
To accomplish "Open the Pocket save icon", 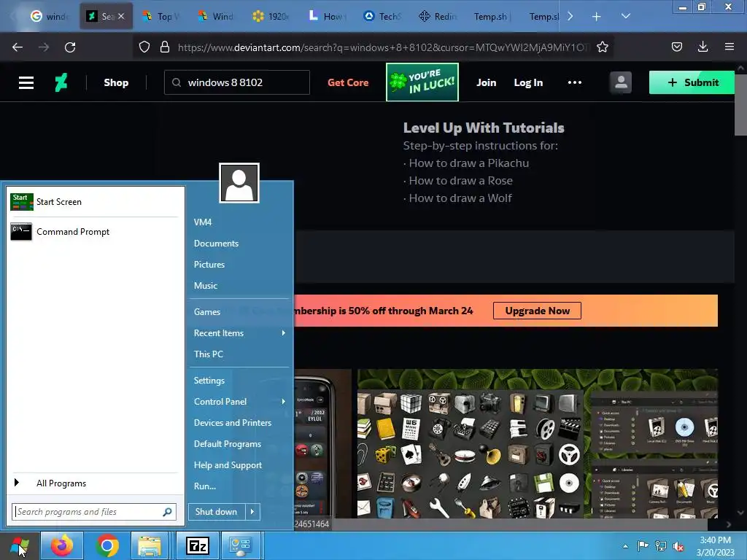I will (676, 47).
